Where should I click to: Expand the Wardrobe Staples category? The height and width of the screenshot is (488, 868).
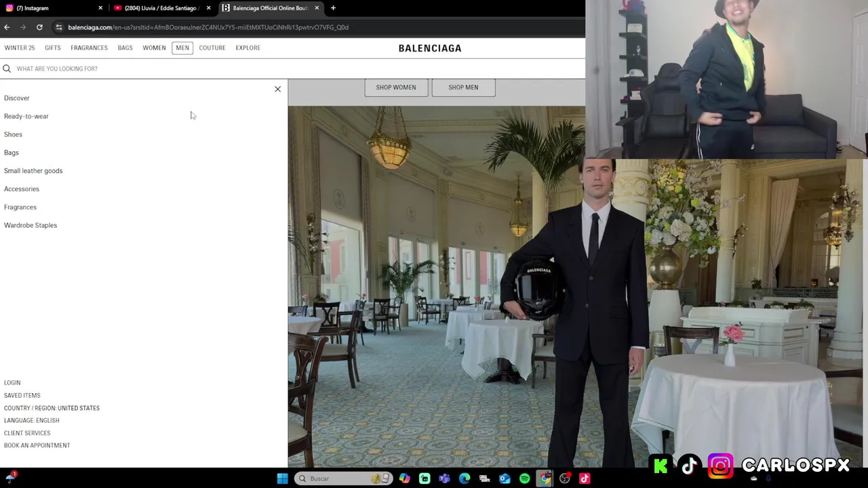pos(31,225)
